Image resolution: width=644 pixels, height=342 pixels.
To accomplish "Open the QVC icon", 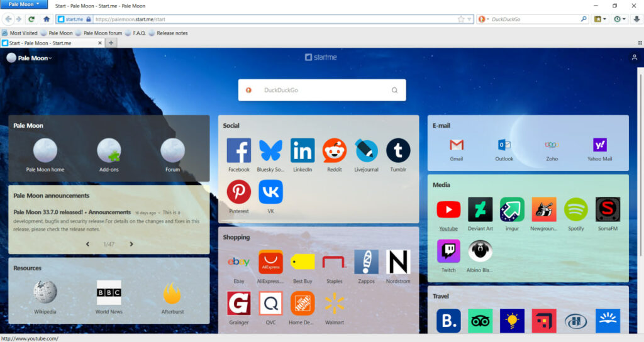I will pos(270,304).
